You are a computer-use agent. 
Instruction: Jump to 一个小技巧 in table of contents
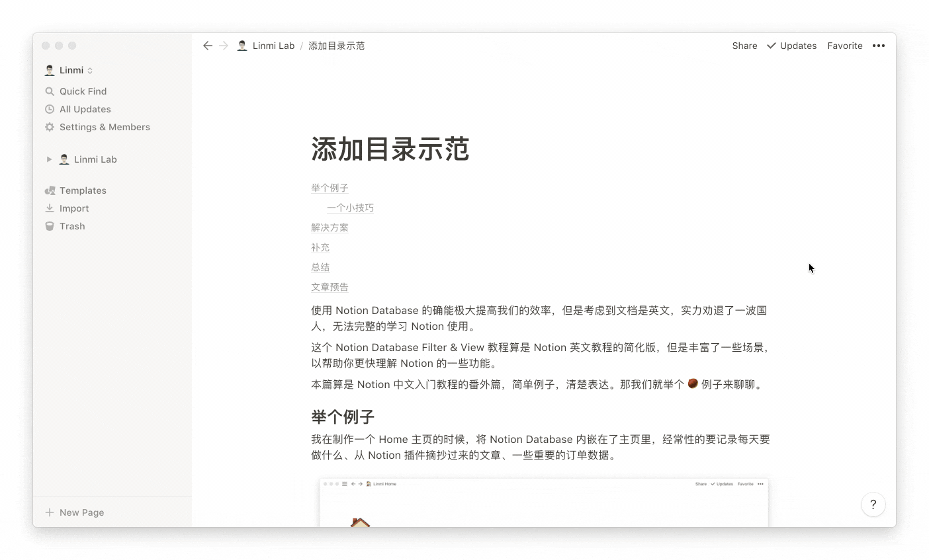point(350,208)
